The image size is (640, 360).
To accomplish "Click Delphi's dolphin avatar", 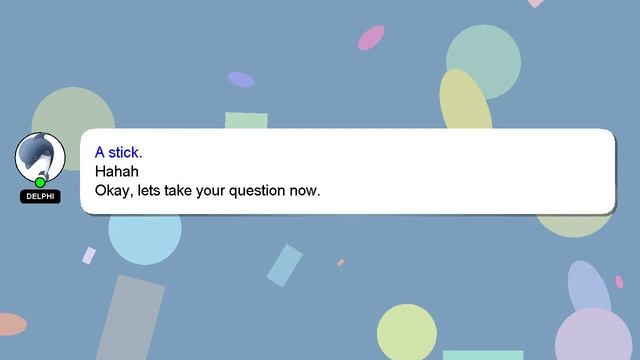I will 40,158.
